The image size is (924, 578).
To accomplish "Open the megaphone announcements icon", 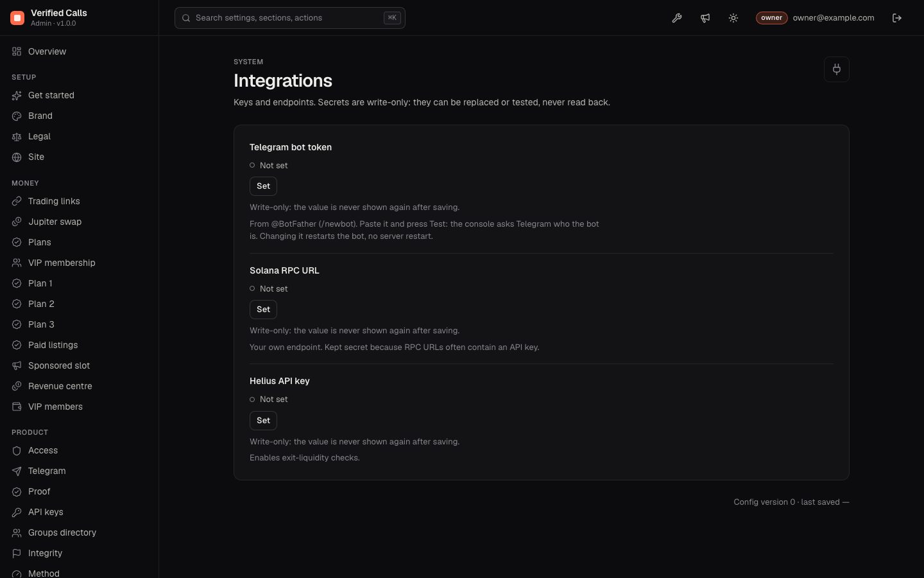I will pyautogui.click(x=705, y=18).
